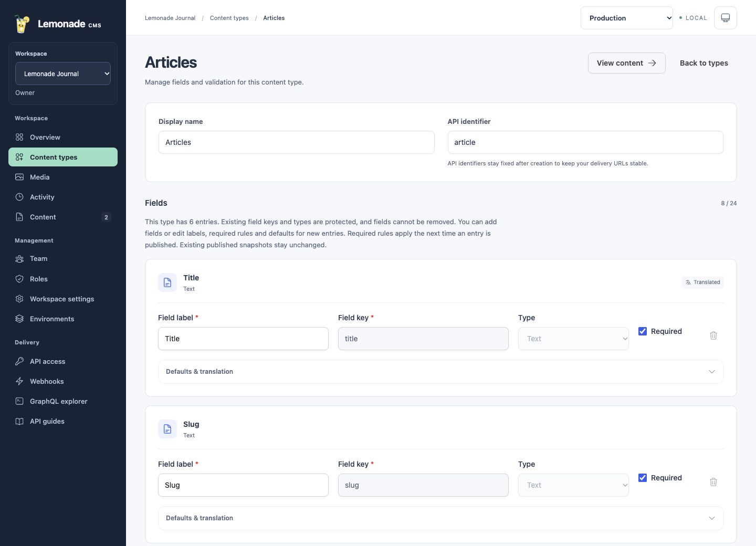Open the Production environment dropdown

pos(627,18)
